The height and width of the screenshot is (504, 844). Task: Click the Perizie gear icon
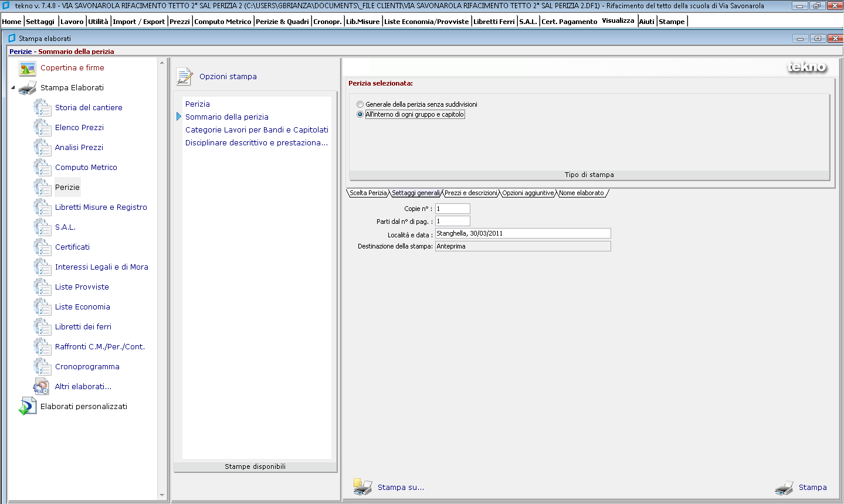tap(42, 188)
